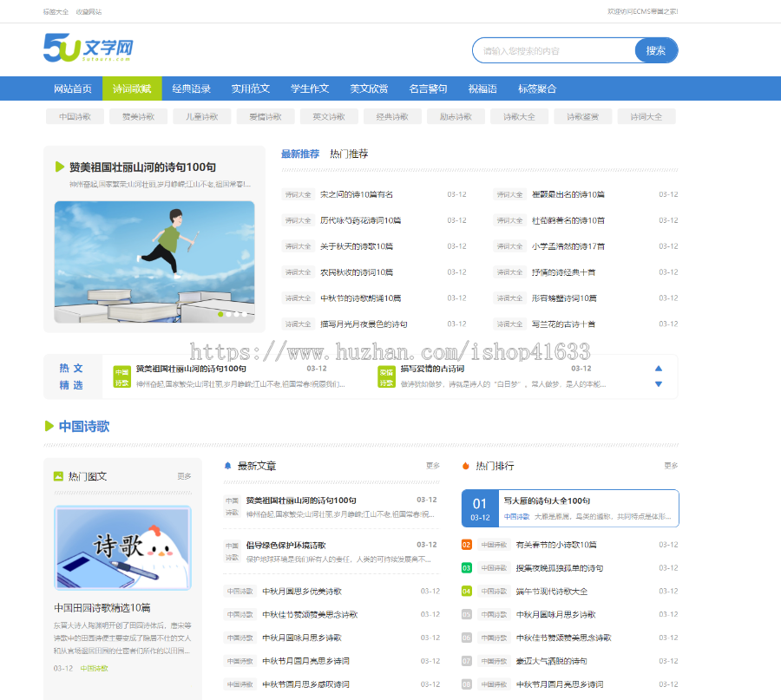This screenshot has height=700, width=781.
Task: Open the 诗词歌赋 navigation tab
Action: click(x=132, y=88)
